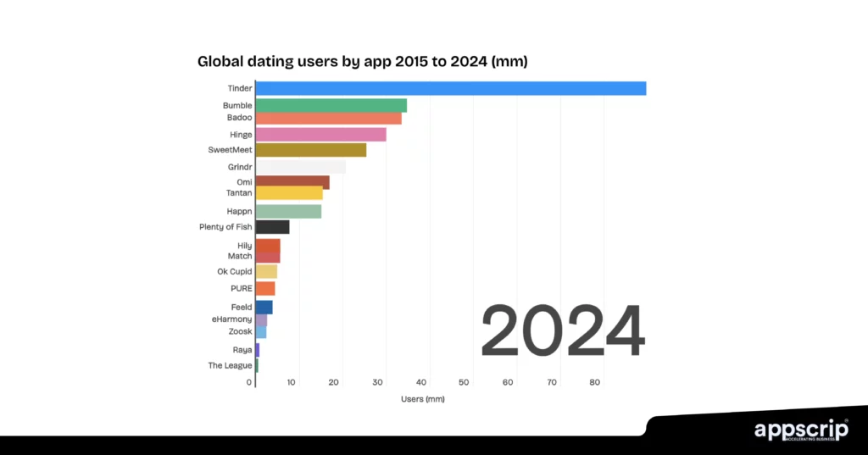Click the salmon Badoo bar
868x455 pixels.
tap(328, 119)
